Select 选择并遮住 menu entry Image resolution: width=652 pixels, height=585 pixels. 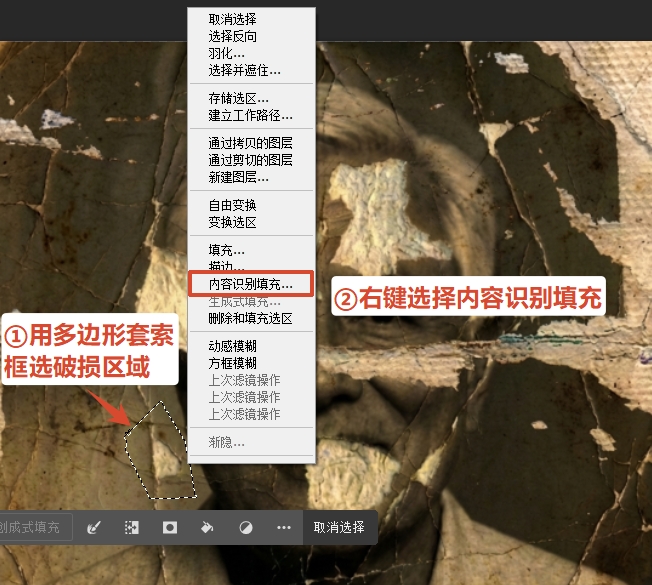click(244, 70)
